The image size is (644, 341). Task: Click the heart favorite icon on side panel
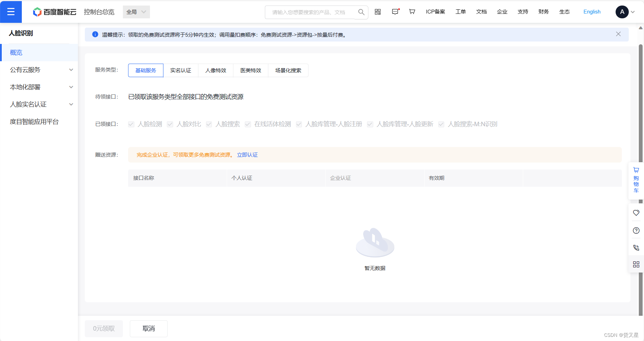[x=636, y=213]
